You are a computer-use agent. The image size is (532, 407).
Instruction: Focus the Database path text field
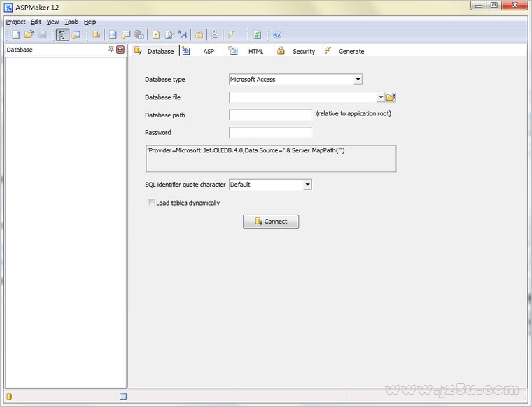pyautogui.click(x=270, y=115)
